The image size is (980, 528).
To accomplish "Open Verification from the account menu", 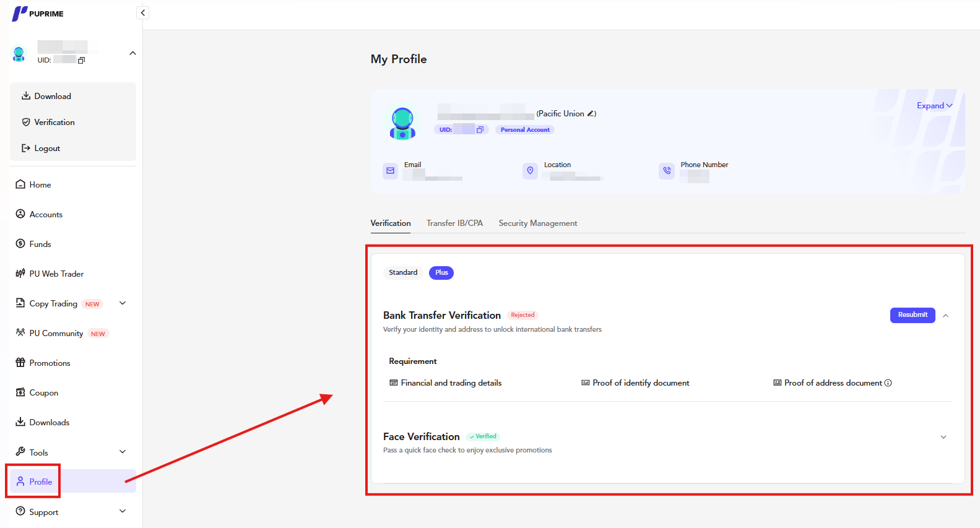I will pos(54,122).
